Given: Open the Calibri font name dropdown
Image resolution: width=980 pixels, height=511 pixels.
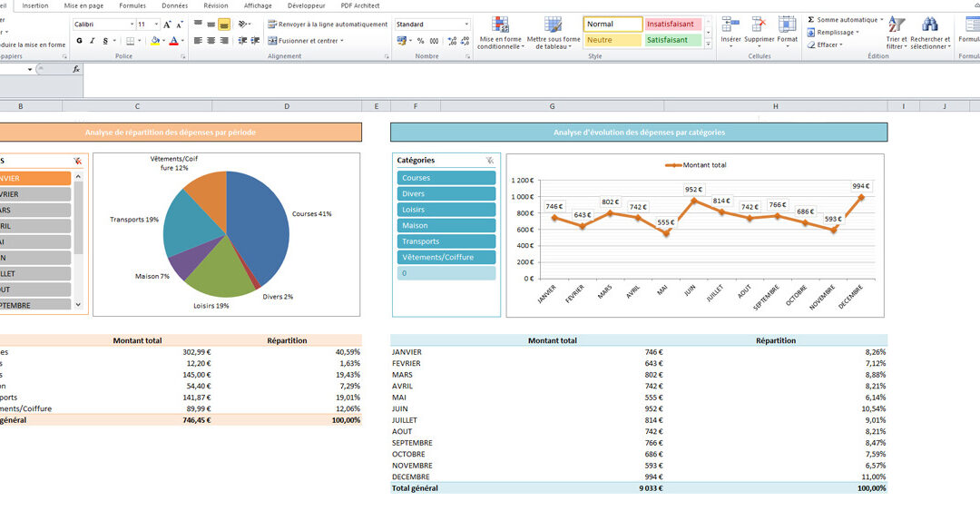Looking at the screenshot, I should point(132,25).
